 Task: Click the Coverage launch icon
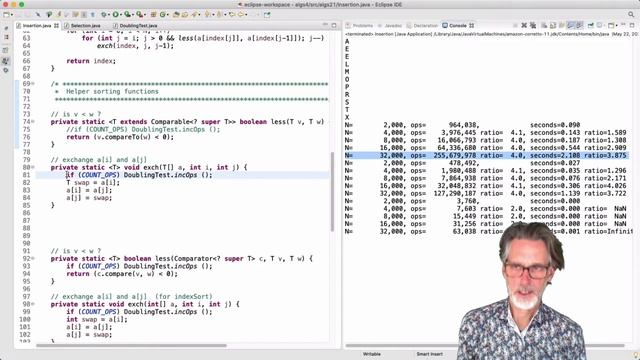[127, 15]
